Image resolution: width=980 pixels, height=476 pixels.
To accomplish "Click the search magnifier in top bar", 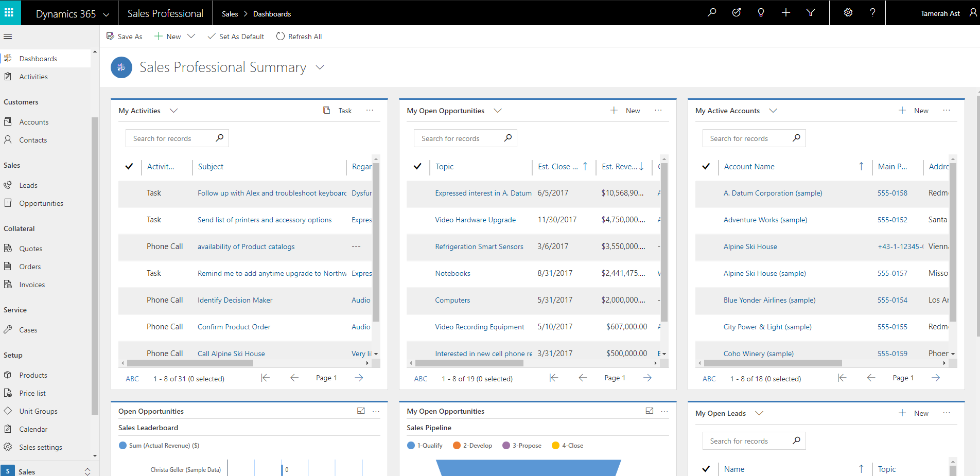I will tap(712, 13).
